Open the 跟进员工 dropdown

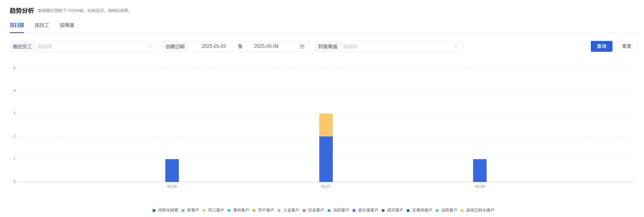(x=96, y=46)
